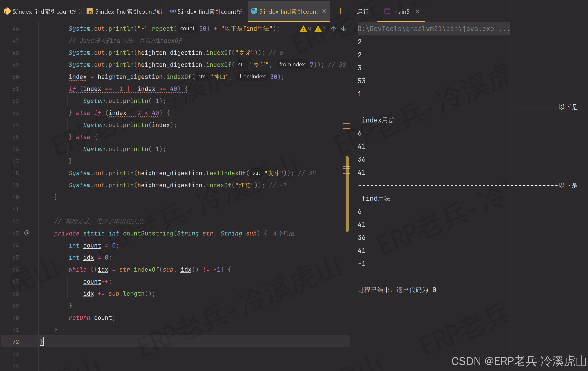Viewport: 588px width, 371px height.
Task: Select the main5 run tab
Action: [x=397, y=11]
